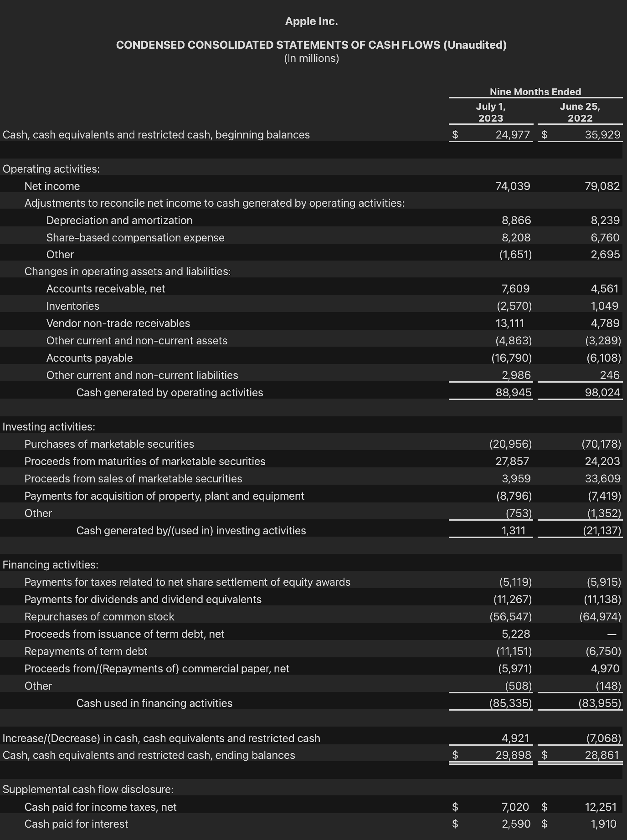Select the 'Operating activities:' section label
This screenshot has width=627, height=840.
51,169
